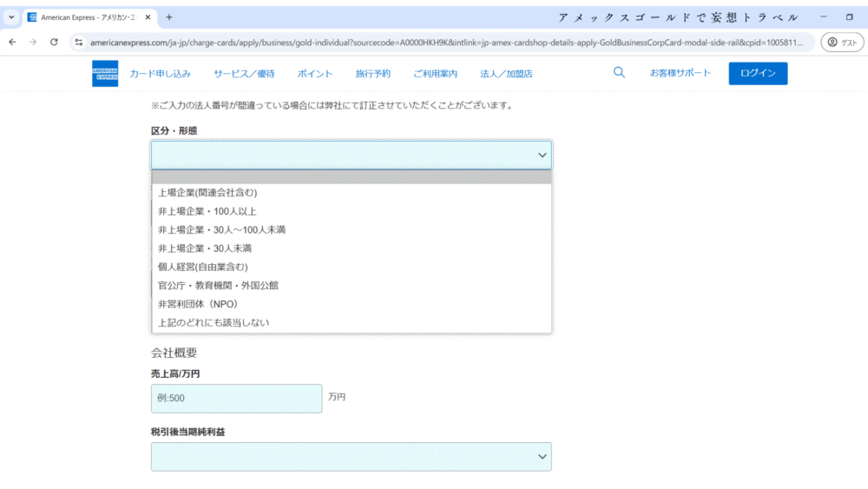
Task: Click the 法人番号 correction notice text
Action: click(332, 105)
